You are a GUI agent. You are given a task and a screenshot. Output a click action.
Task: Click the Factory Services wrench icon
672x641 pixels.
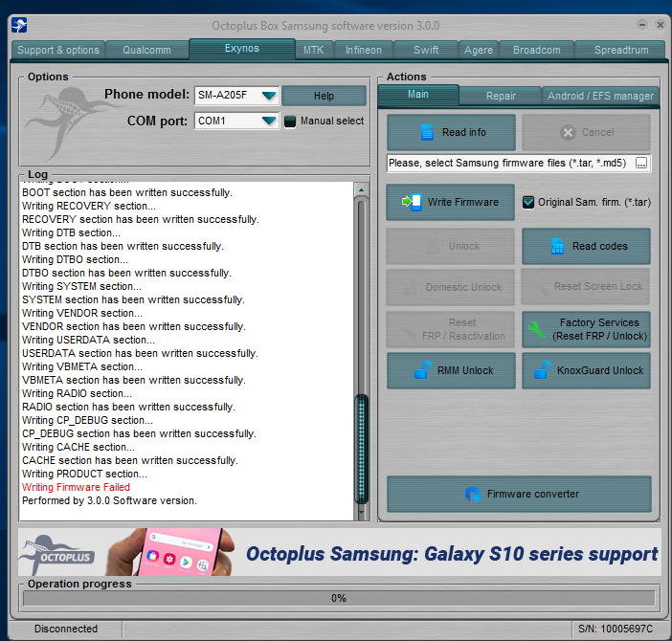[537, 330]
